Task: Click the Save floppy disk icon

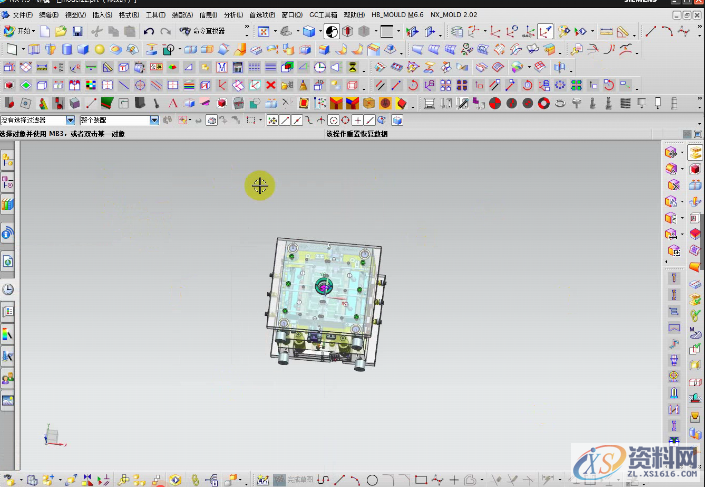Action: pos(78,32)
